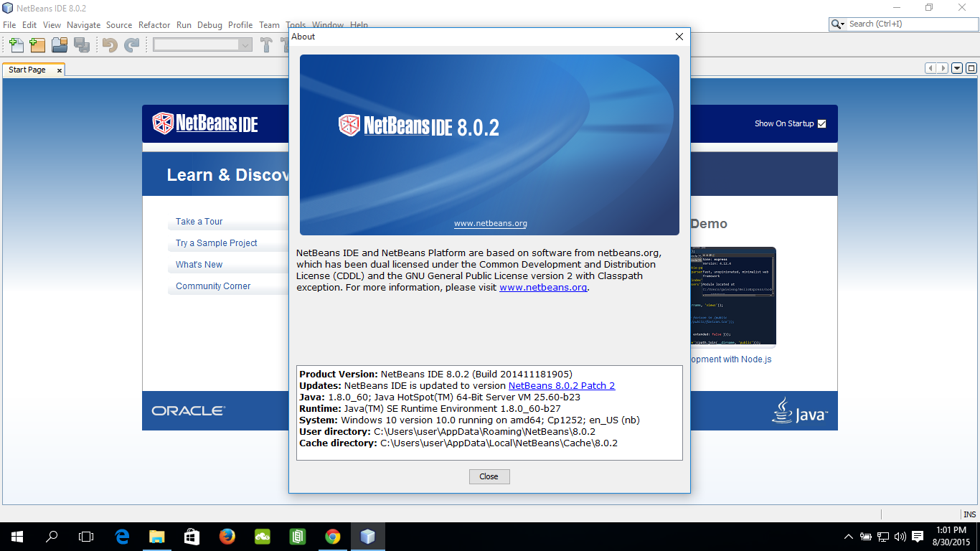Open File Explorer from the taskbar
The image size is (980, 551).
(x=156, y=536)
